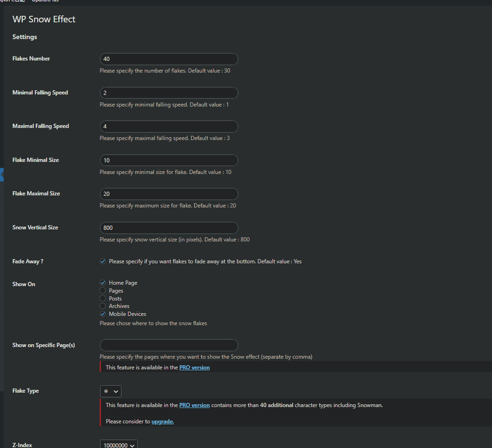Open PRO version link under specific pages field
492x448 pixels.
coord(195,368)
